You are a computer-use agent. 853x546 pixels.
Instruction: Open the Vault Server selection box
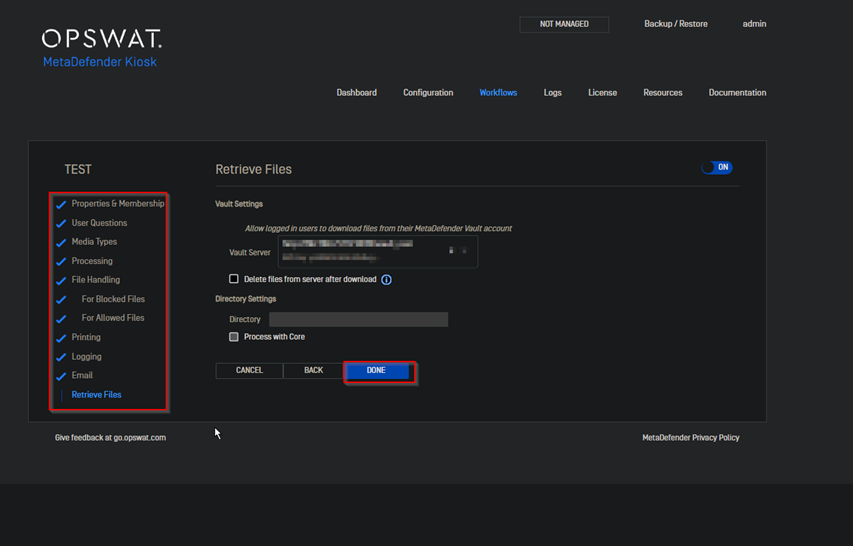point(378,251)
